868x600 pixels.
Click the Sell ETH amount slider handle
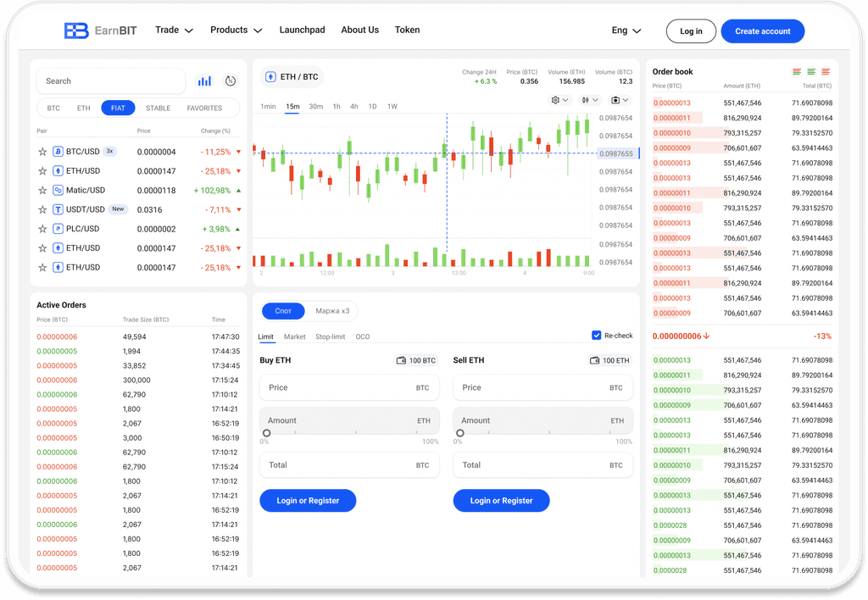click(x=460, y=433)
